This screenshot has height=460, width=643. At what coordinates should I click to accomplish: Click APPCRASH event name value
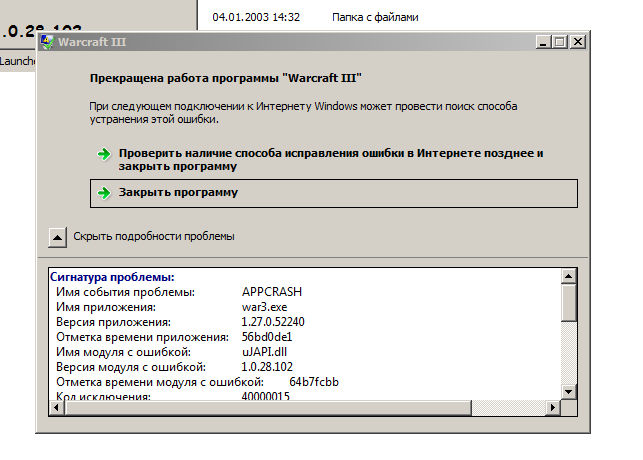coord(272,292)
